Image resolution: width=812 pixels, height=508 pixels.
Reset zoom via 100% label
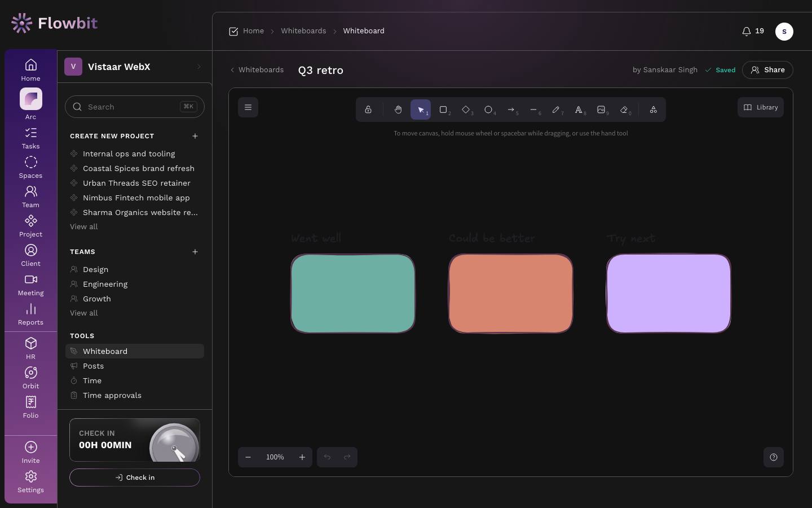(x=275, y=457)
